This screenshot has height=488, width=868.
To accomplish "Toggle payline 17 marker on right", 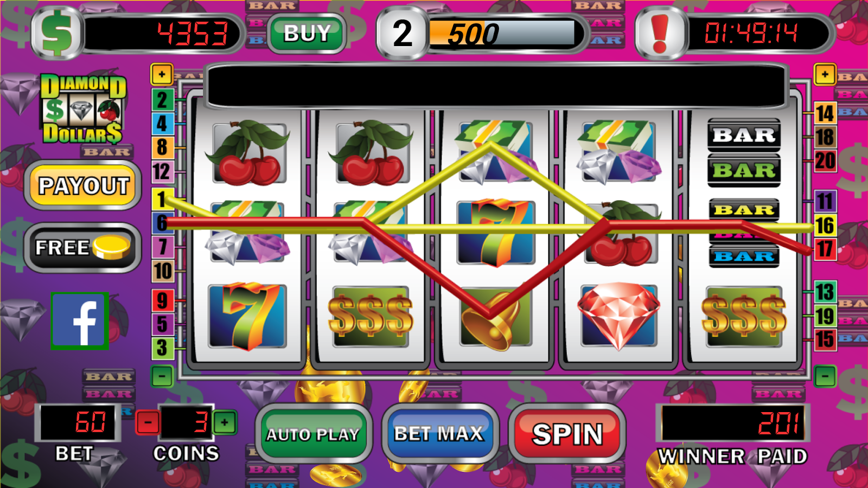I will (825, 249).
